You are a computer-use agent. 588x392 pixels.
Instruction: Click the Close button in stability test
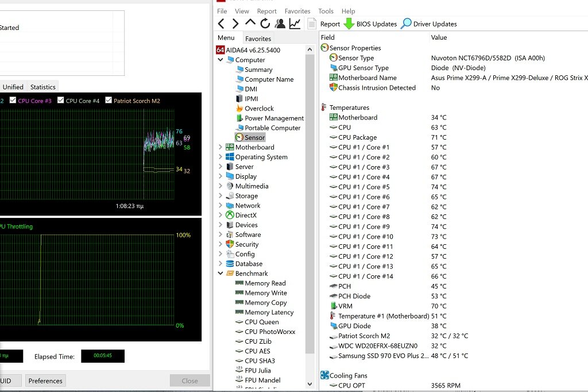(x=189, y=381)
